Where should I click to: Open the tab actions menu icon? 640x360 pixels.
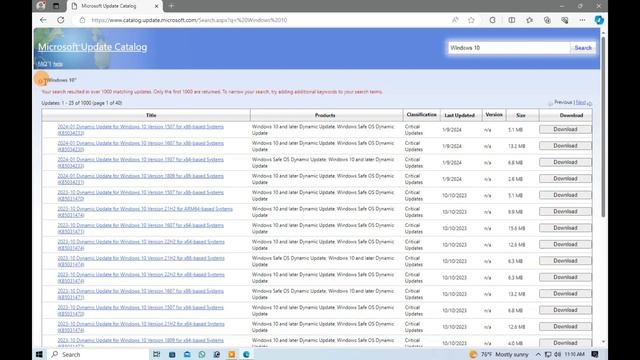coord(56,6)
